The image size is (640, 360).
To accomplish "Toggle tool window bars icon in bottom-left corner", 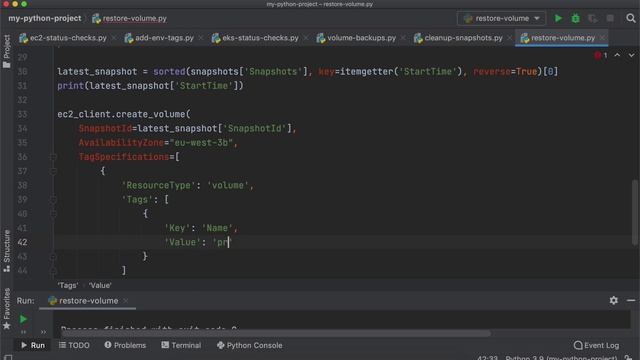I will 7,358.
